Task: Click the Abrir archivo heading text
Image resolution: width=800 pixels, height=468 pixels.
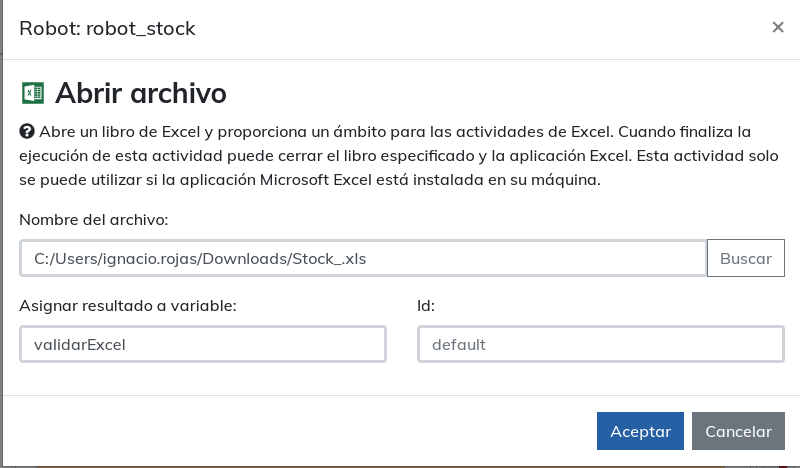Action: point(140,94)
